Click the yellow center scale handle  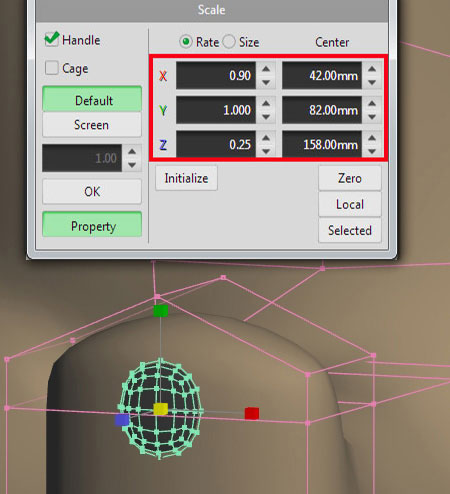click(x=160, y=409)
